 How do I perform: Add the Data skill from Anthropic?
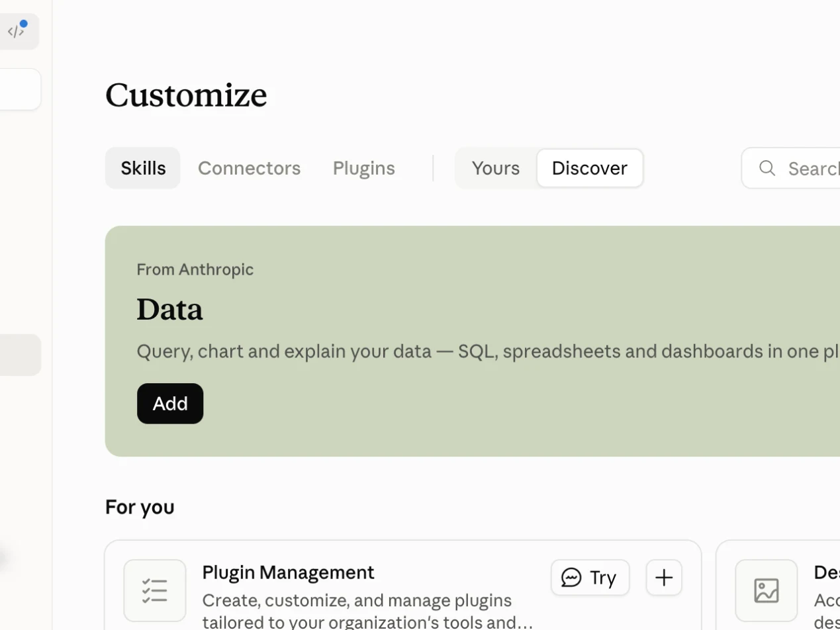170,404
